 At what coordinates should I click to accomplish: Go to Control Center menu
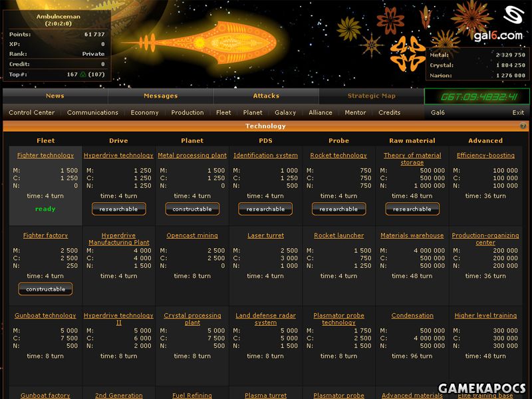click(31, 112)
